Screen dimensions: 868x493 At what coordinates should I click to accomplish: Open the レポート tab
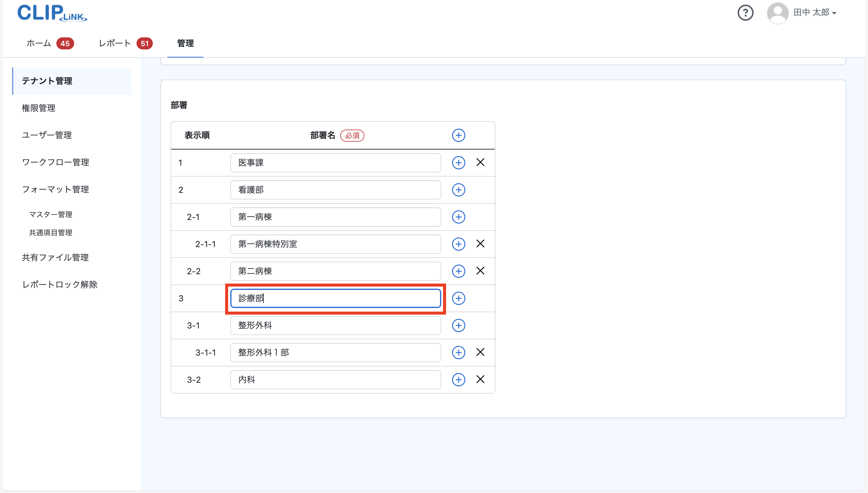(x=115, y=43)
